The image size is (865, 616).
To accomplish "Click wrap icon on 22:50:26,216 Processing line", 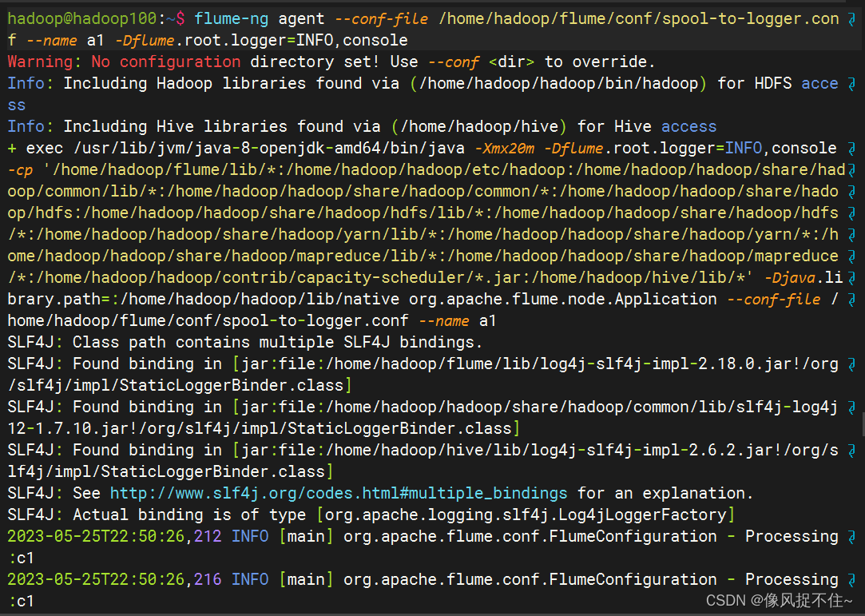I will pos(851,580).
